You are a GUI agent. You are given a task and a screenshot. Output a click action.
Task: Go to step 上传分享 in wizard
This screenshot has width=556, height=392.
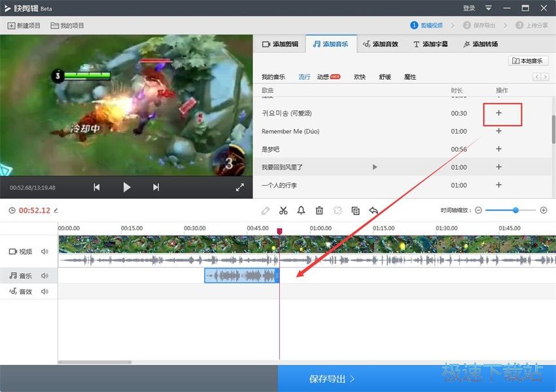click(x=532, y=25)
